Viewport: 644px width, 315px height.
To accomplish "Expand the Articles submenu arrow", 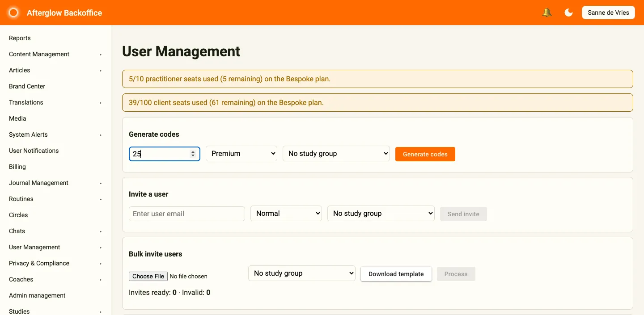I will pos(101,71).
